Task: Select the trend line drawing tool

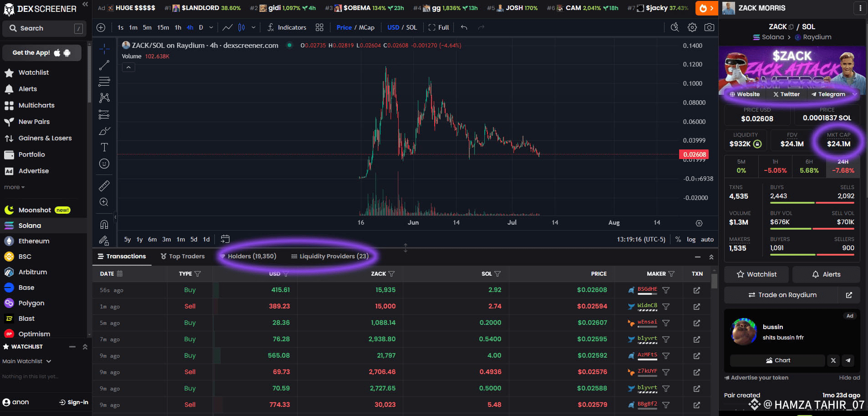Action: [x=104, y=65]
